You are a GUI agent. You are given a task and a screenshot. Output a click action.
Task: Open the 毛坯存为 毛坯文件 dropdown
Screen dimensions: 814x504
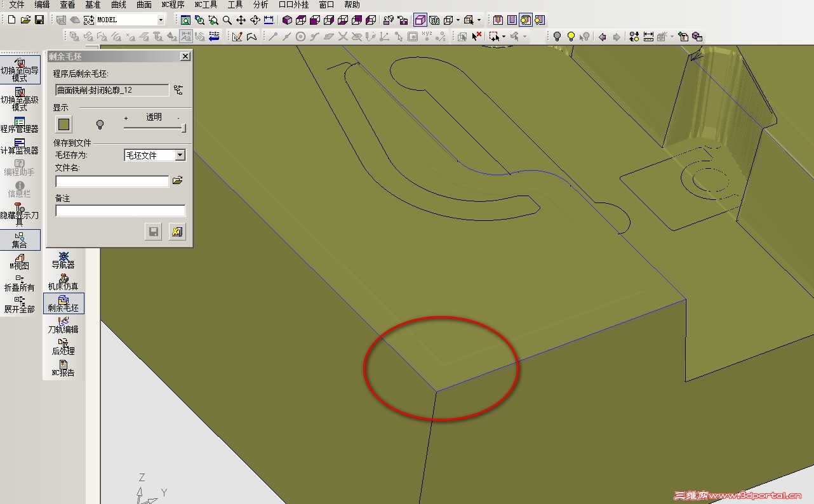pos(180,155)
